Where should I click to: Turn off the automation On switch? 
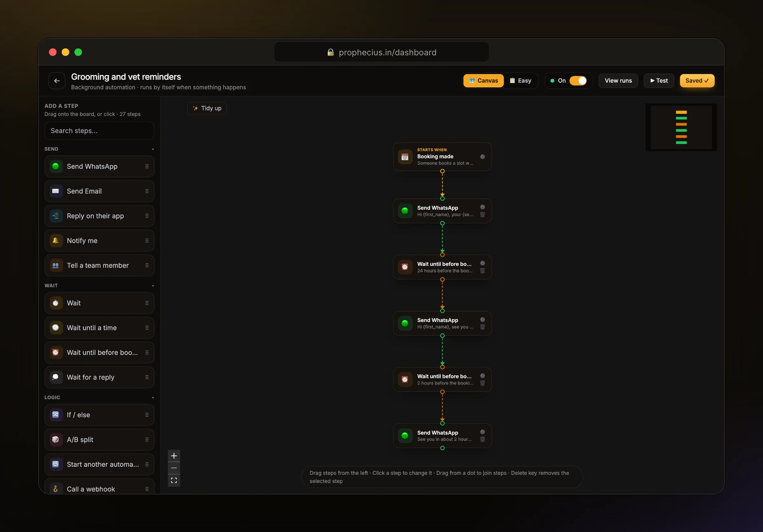pyautogui.click(x=578, y=81)
